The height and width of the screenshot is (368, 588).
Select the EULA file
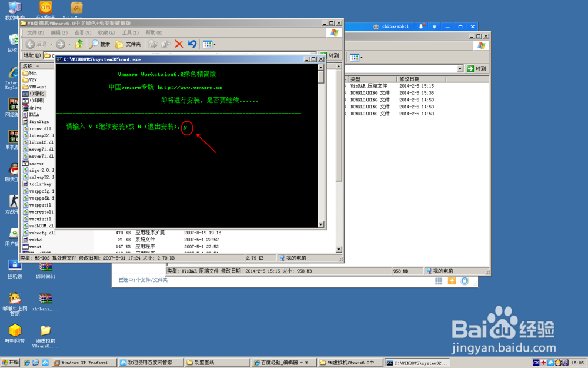[x=31, y=115]
